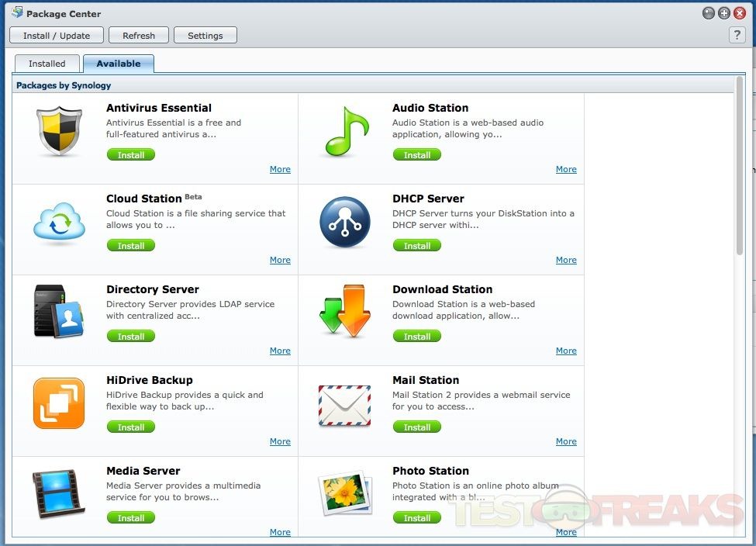This screenshot has width=756, height=546.
Task: Open the Cloud Station cloud icon
Action: (x=59, y=223)
